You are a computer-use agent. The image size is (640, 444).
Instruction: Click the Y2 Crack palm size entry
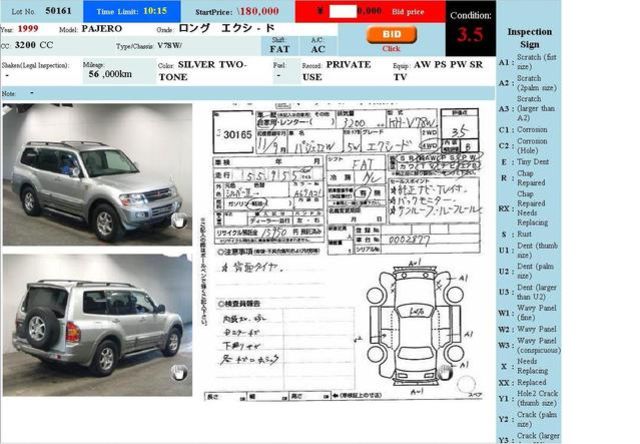coord(528,420)
